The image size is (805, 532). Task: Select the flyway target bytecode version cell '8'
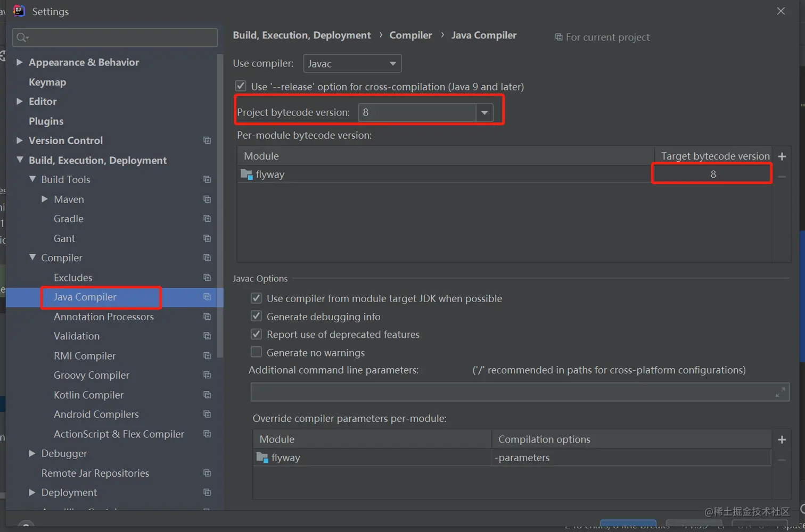(712, 174)
